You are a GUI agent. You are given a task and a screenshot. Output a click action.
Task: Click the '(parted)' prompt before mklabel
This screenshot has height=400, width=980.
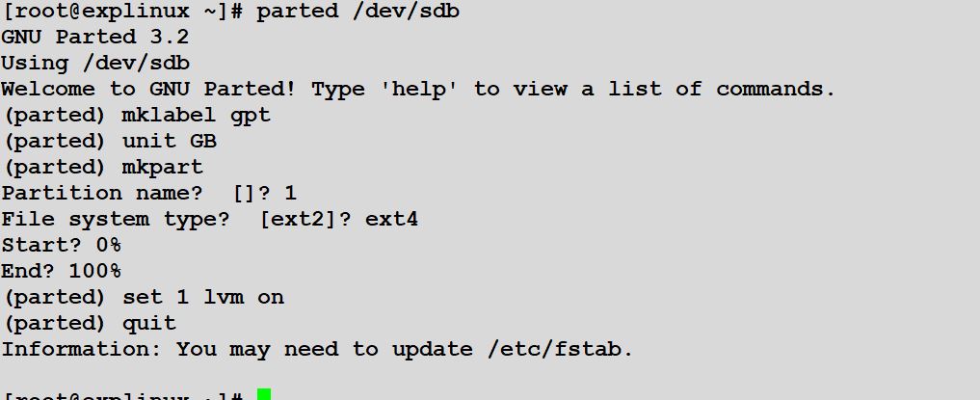54,115
